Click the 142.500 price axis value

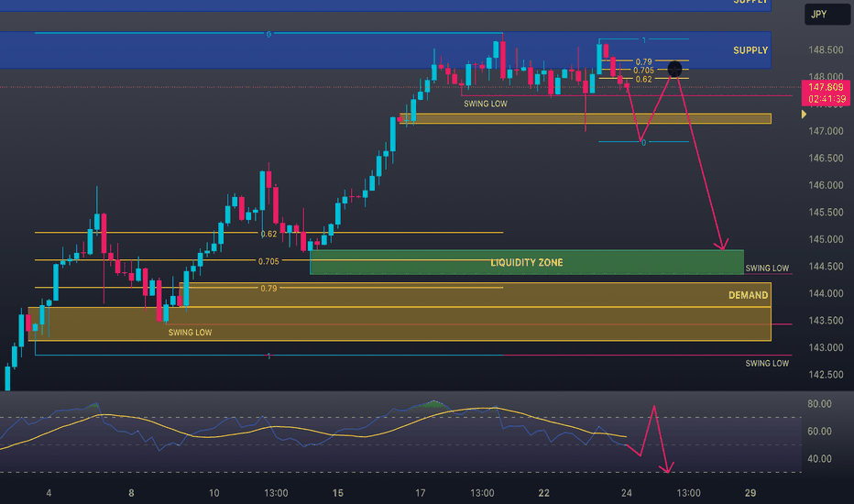tap(826, 375)
